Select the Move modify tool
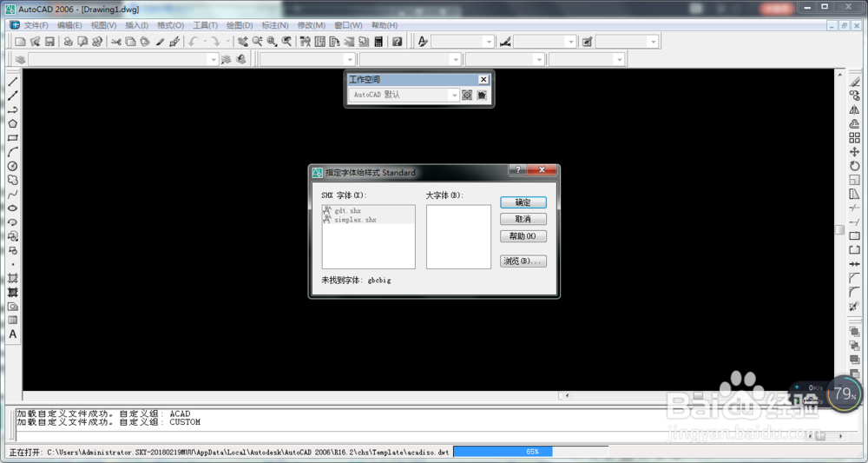 [x=855, y=152]
